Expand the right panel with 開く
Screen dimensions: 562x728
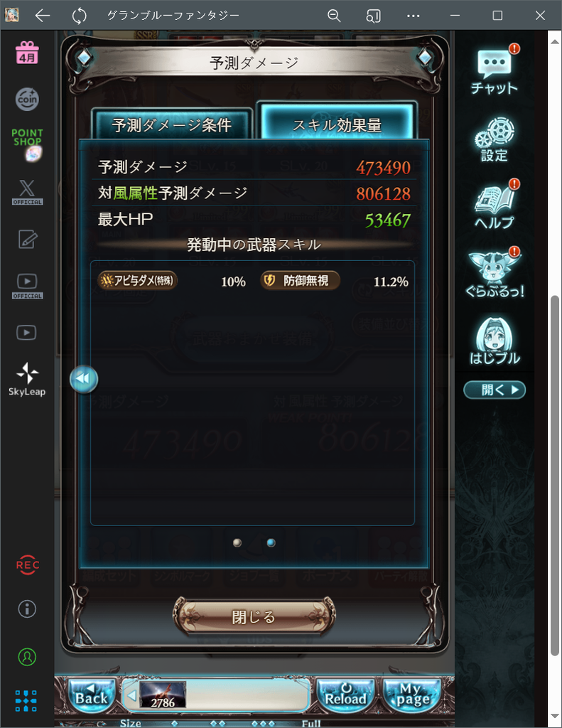(495, 390)
